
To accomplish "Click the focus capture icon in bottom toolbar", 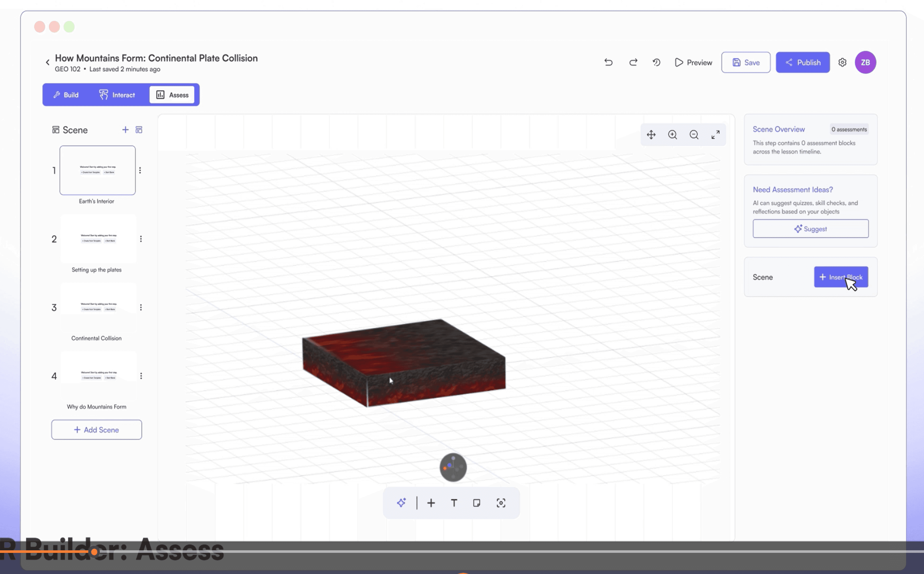I will (501, 503).
